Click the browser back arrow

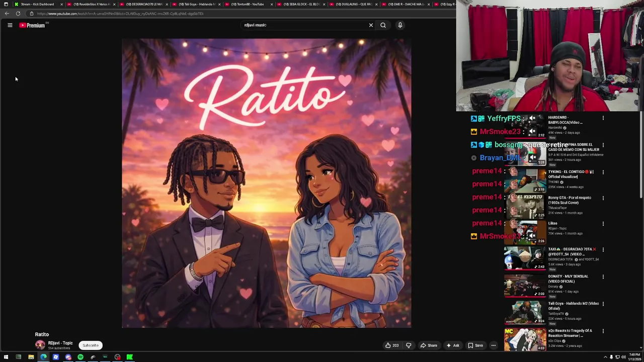(7, 14)
